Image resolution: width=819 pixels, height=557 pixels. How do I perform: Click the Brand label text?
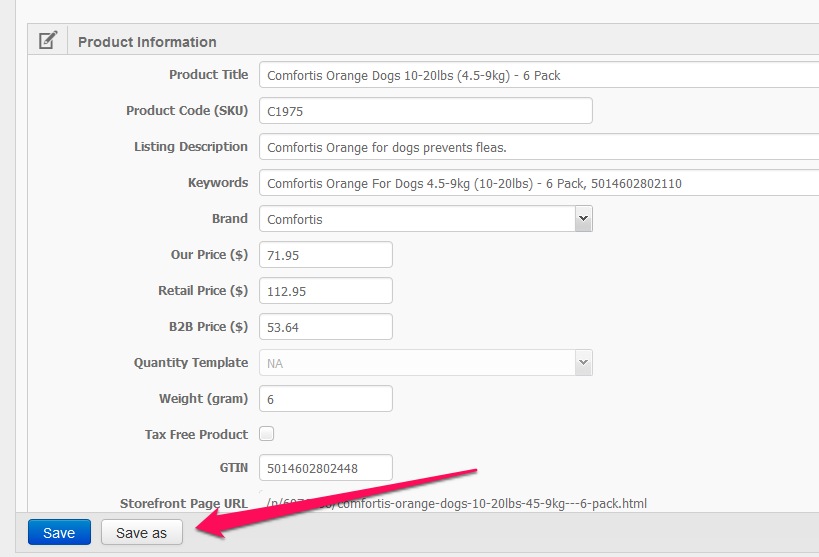pyautogui.click(x=230, y=219)
